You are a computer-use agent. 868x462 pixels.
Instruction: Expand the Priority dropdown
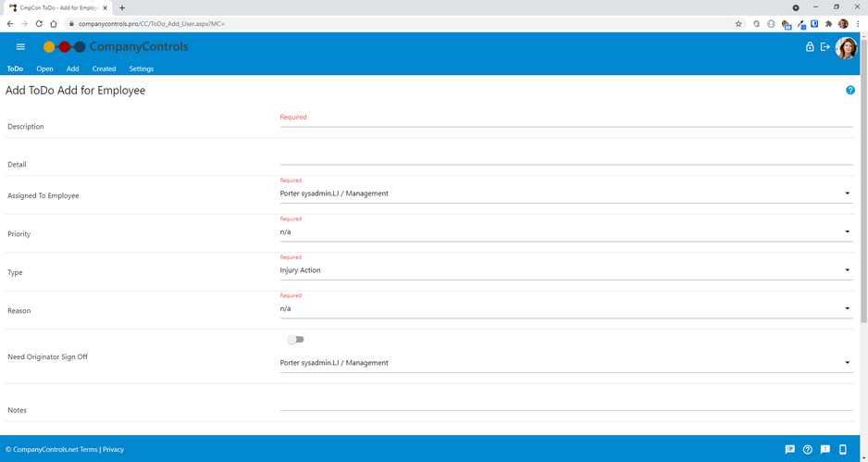click(x=565, y=231)
